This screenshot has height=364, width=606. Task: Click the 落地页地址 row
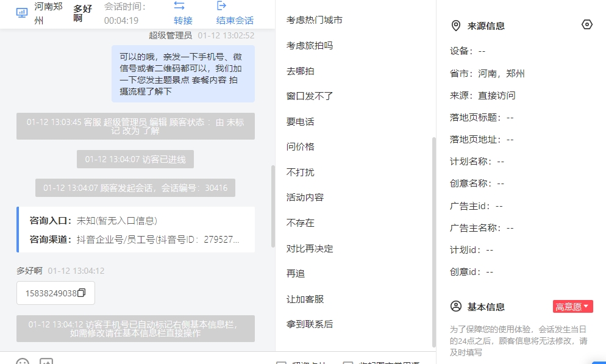point(482,140)
